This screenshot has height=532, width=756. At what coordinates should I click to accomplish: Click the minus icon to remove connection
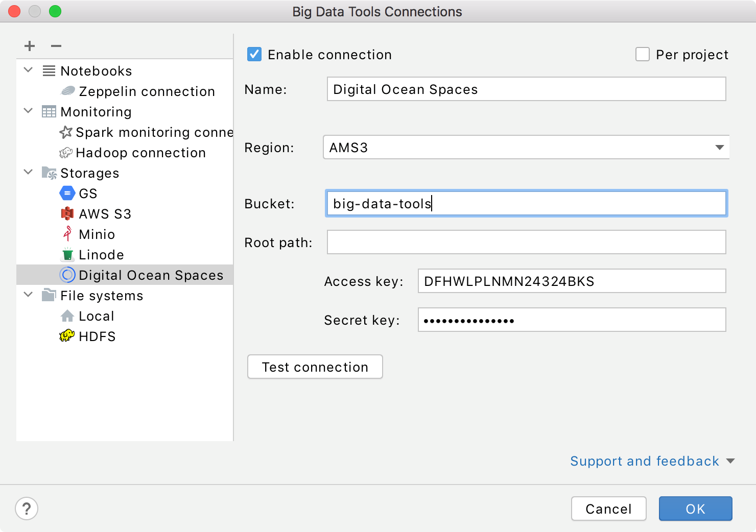point(56,46)
